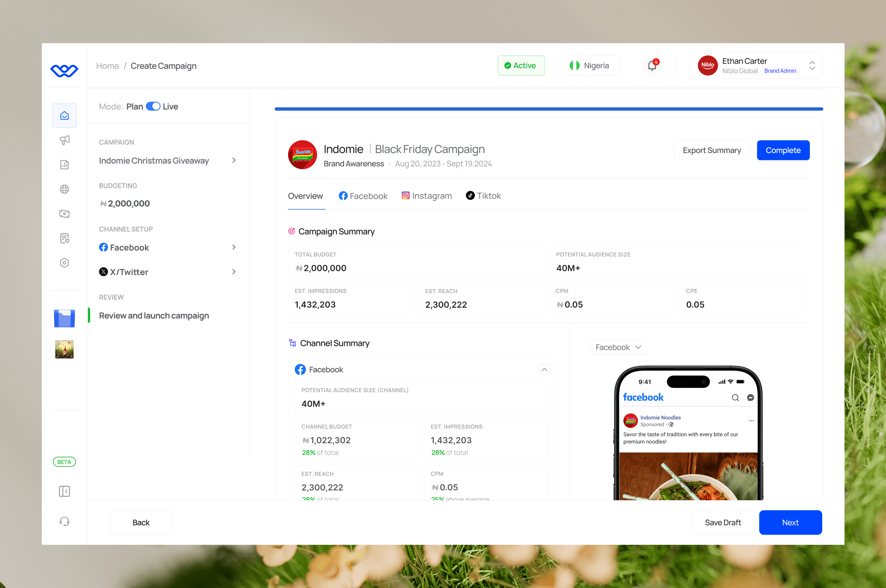Open the bar chart reports icon
This screenshot has height=588, width=886.
64,165
